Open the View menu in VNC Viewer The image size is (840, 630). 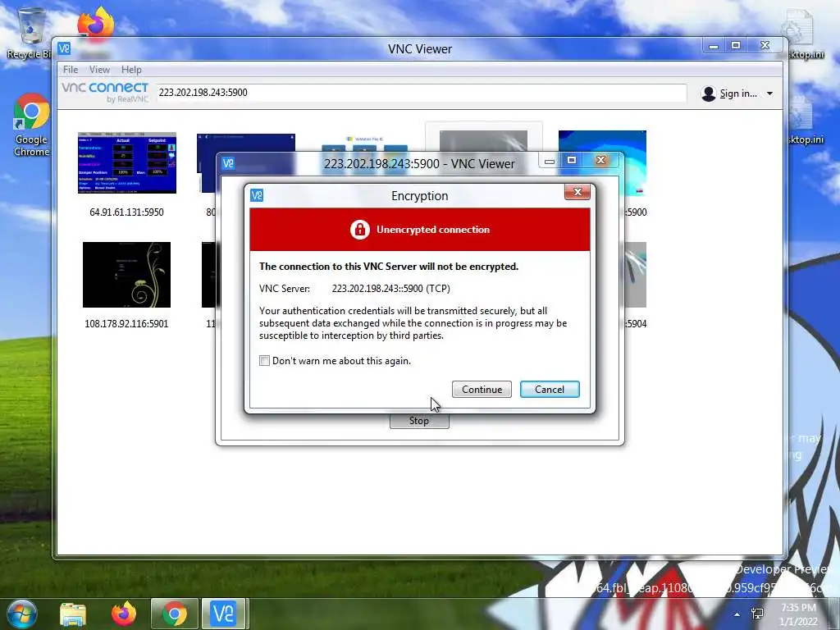coord(99,70)
